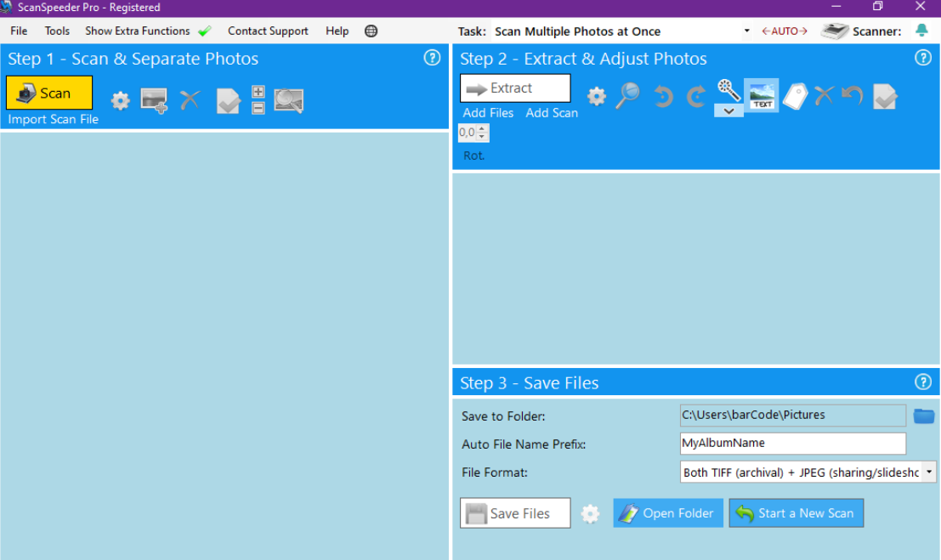Open Step 1 scan settings gear
The width and height of the screenshot is (941, 560).
pyautogui.click(x=121, y=100)
